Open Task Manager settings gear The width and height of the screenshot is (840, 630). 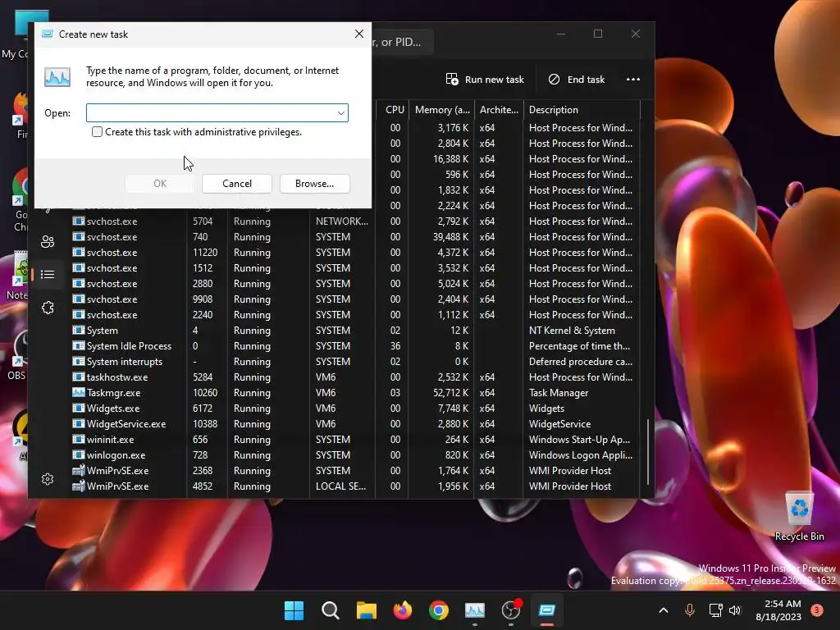[x=48, y=479]
